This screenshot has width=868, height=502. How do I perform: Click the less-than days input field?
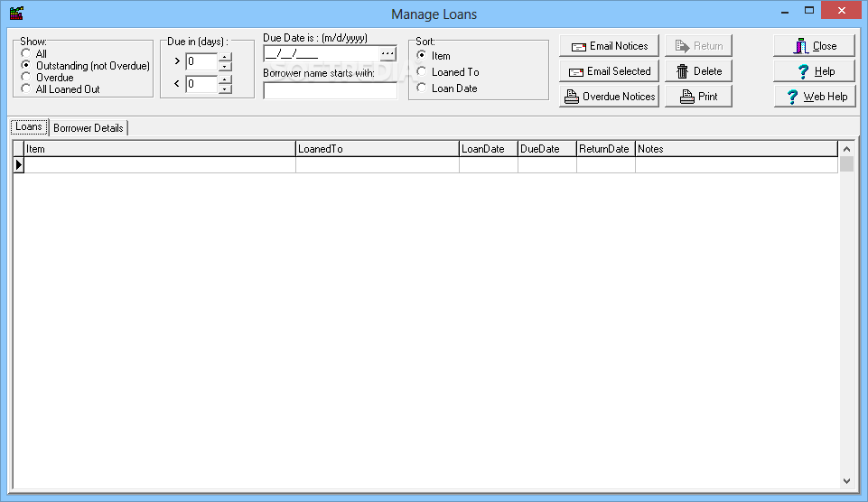point(201,84)
